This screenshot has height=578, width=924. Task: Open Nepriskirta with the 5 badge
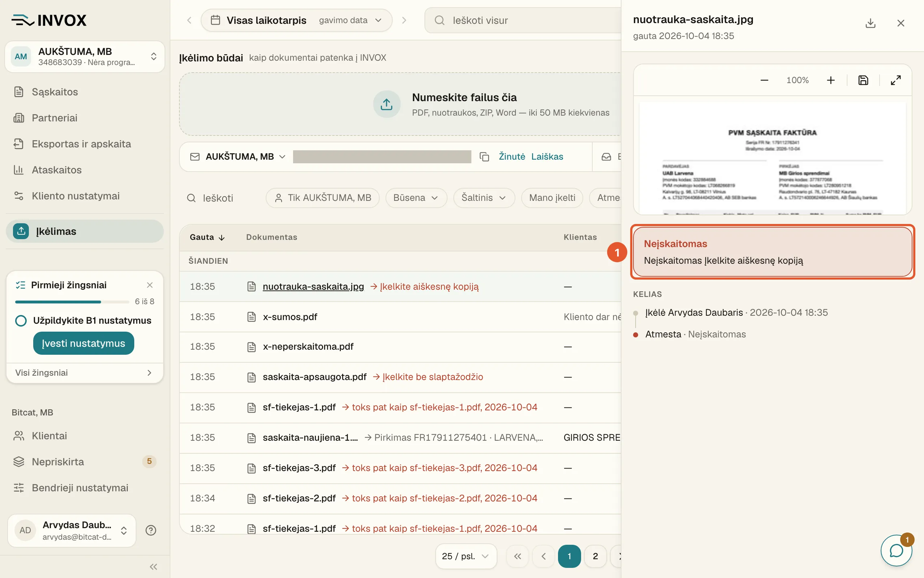(x=84, y=462)
